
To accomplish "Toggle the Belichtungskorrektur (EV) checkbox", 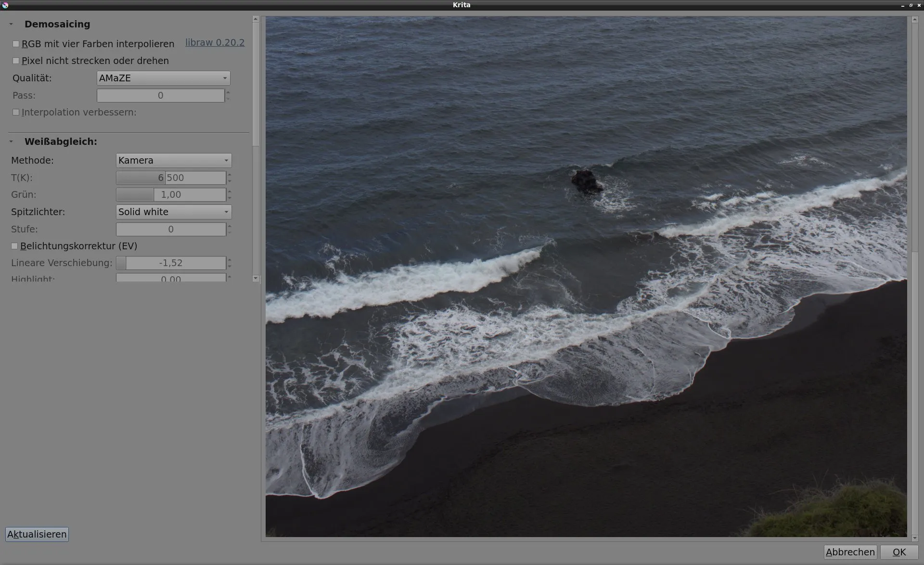I will point(14,246).
